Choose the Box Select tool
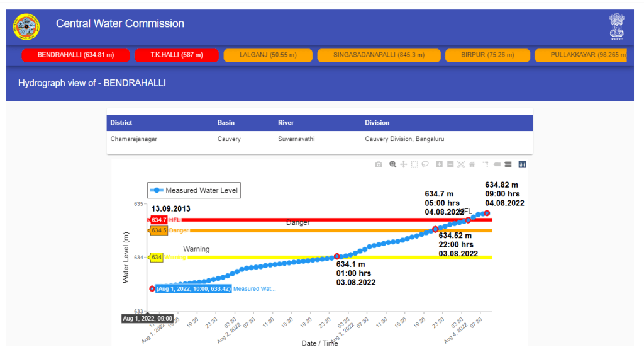644x352 pixels. [x=414, y=164]
